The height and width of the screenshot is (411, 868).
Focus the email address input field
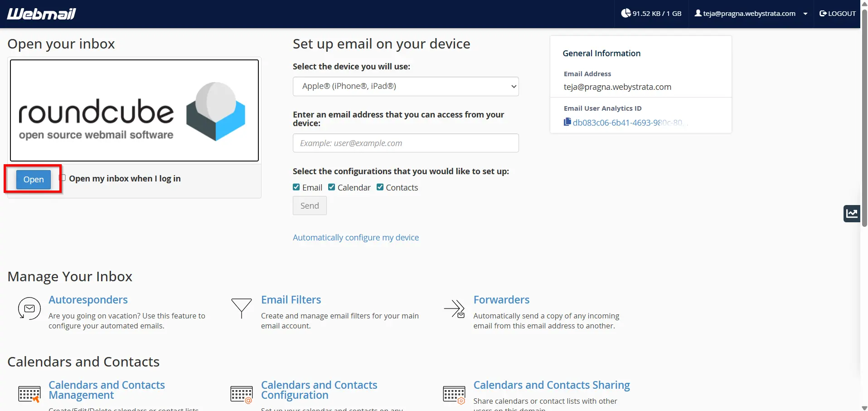(406, 143)
